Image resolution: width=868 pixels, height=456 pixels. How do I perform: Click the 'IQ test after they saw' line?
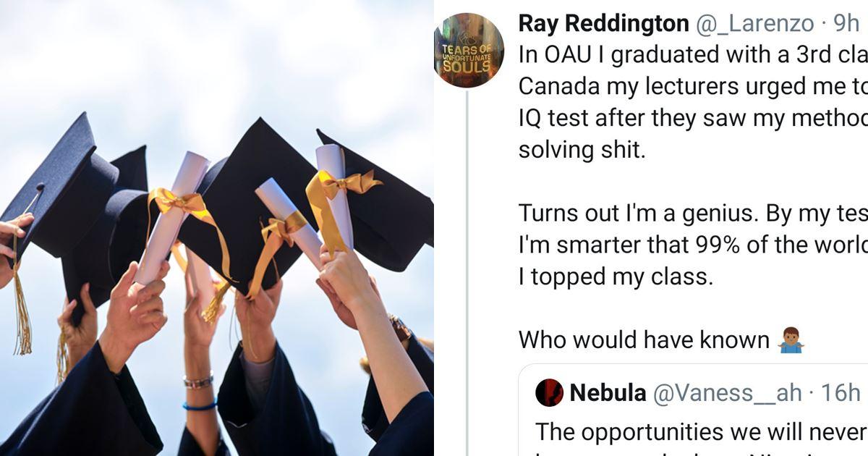click(x=692, y=118)
